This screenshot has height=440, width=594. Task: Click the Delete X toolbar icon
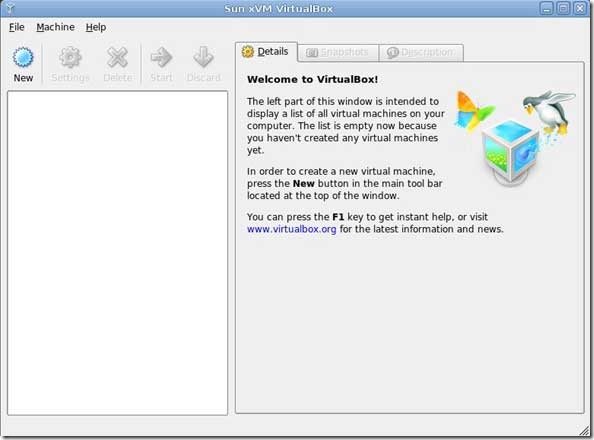pyautogui.click(x=117, y=58)
